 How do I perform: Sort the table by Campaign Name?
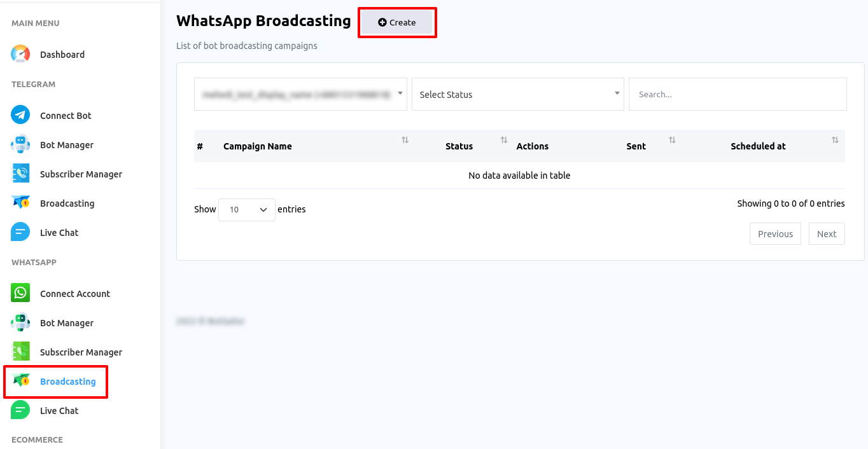tap(405, 141)
